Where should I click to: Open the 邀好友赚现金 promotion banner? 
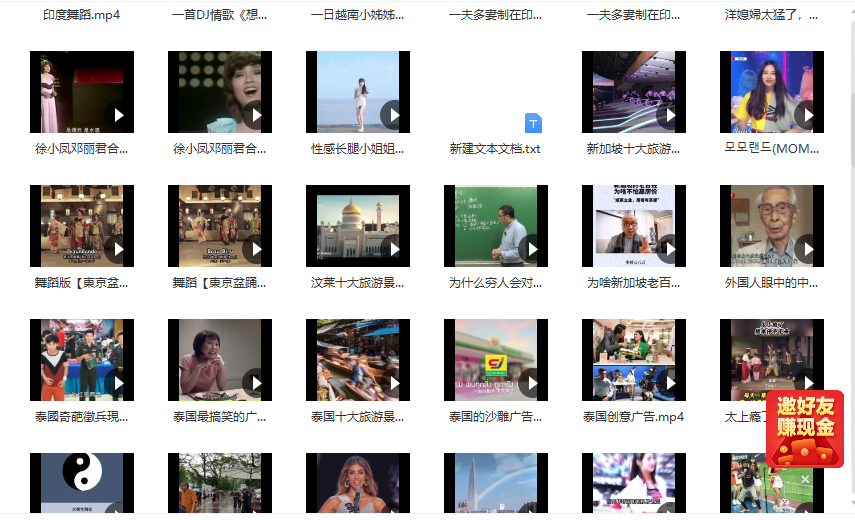click(806, 430)
